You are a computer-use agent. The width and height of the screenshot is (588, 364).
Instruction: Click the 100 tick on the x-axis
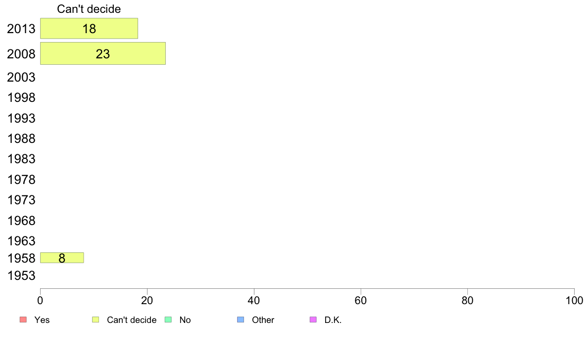(x=574, y=300)
